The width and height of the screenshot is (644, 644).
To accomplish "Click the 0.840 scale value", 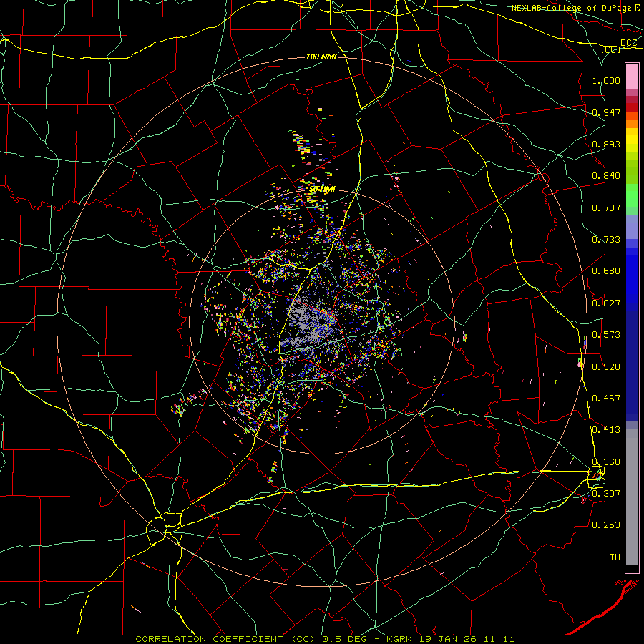I will pyautogui.click(x=606, y=176).
